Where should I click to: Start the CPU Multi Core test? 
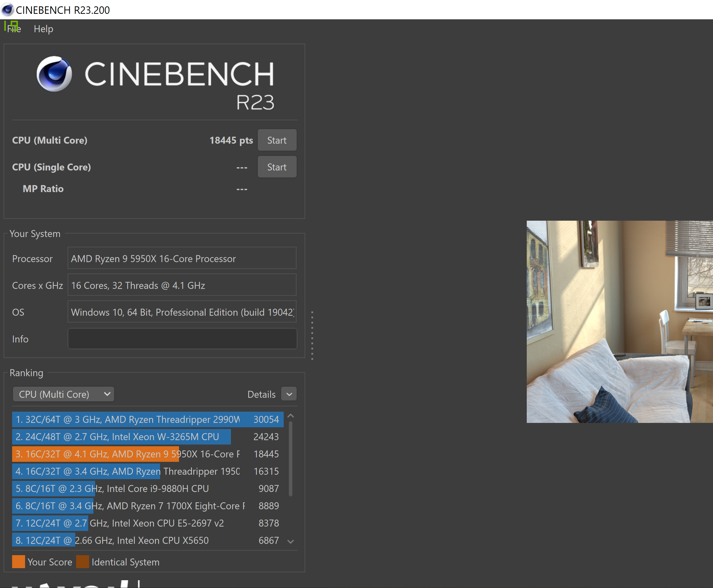tap(277, 140)
